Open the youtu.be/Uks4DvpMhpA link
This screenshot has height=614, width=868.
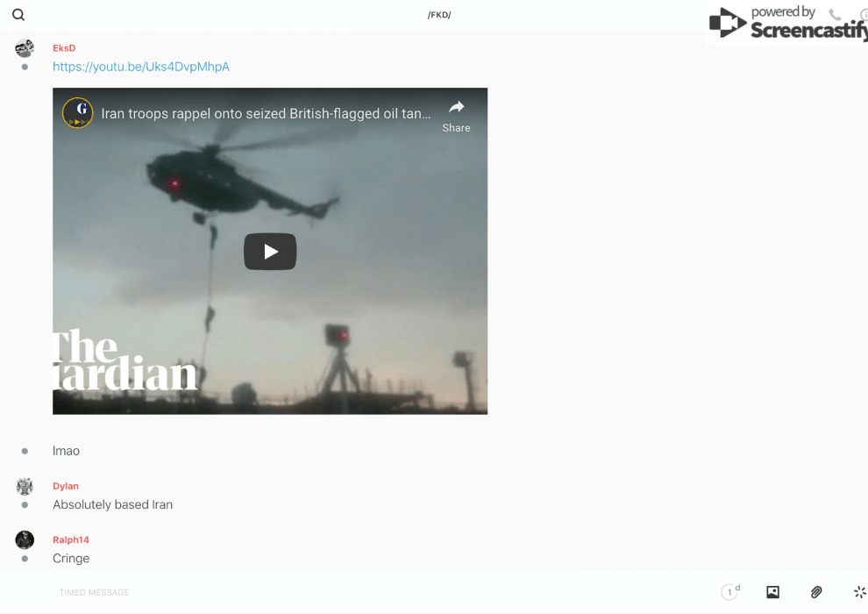pos(141,67)
